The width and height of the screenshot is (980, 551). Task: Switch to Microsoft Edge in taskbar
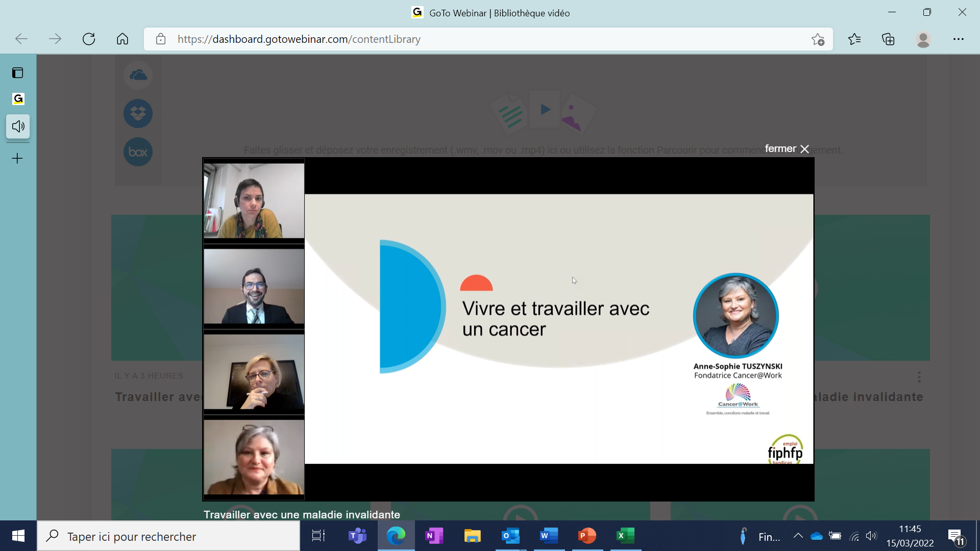[396, 536]
